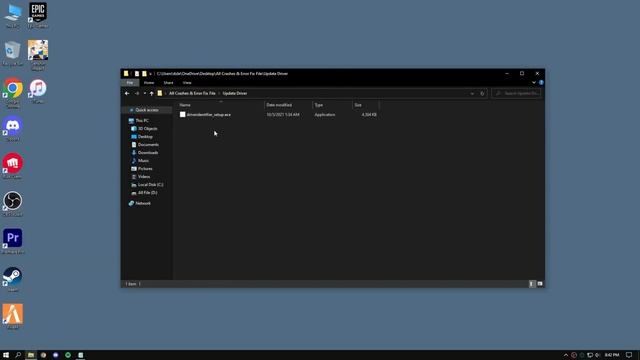The width and height of the screenshot is (640, 360).
Task: Launch iTunes from the desktop
Action: 38,91
